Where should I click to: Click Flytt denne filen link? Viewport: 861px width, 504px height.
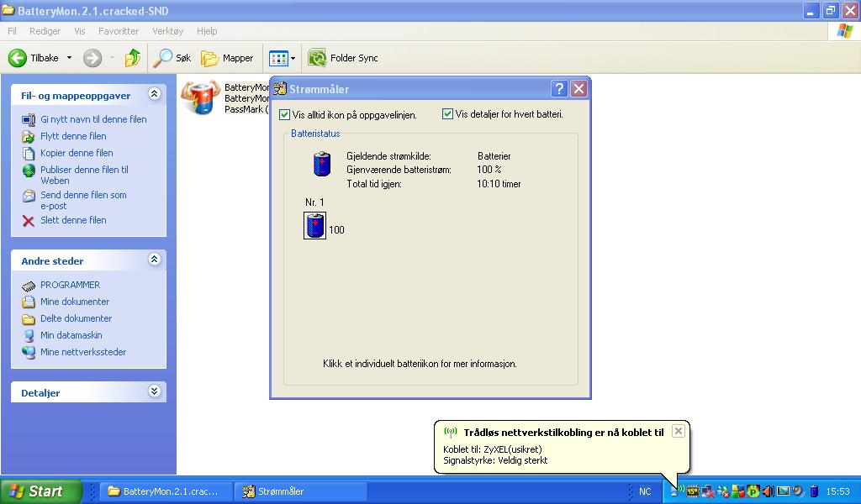pyautogui.click(x=73, y=136)
